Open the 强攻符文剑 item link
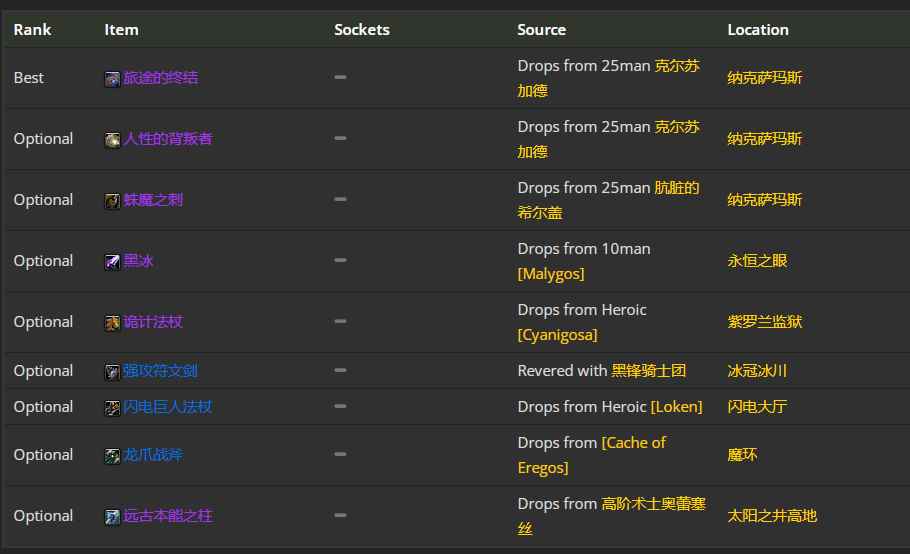910x554 pixels. pyautogui.click(x=160, y=371)
